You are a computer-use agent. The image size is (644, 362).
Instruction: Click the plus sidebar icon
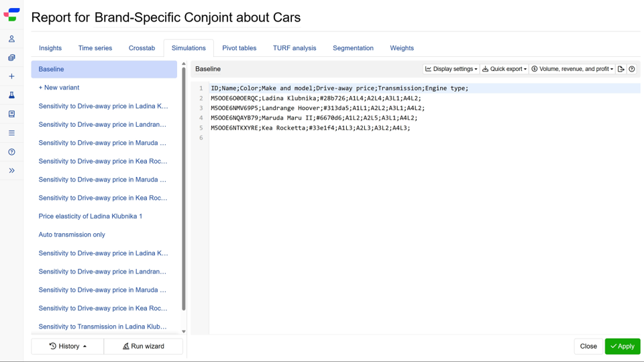11,76
